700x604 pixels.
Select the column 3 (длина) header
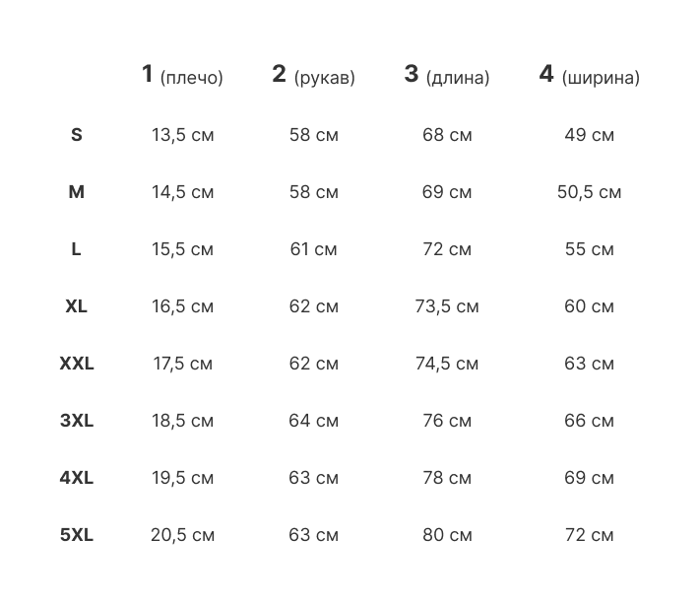pos(446,76)
